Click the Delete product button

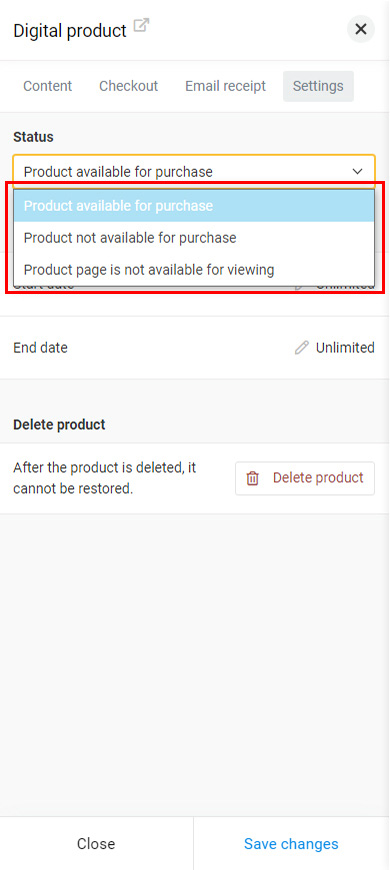click(x=305, y=478)
